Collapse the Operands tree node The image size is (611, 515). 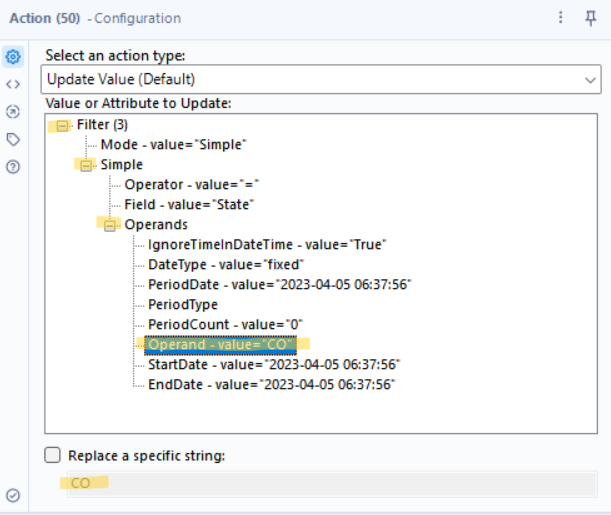point(111,225)
